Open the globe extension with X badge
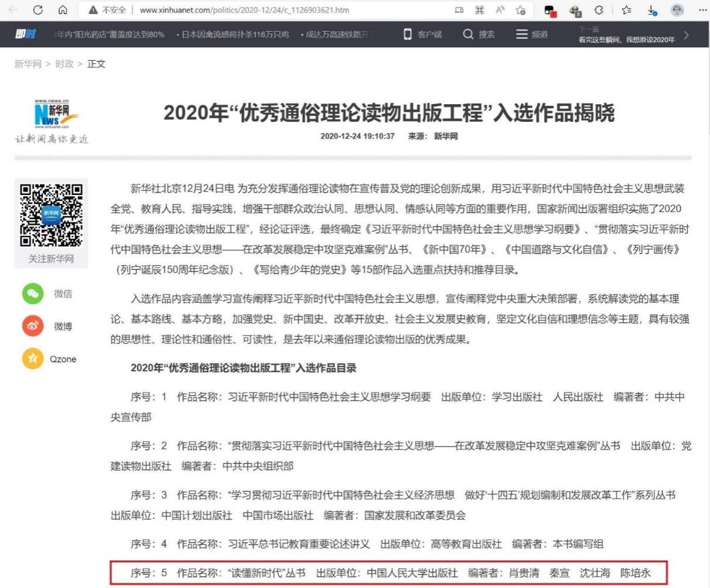The width and height of the screenshot is (710, 588). (575, 11)
